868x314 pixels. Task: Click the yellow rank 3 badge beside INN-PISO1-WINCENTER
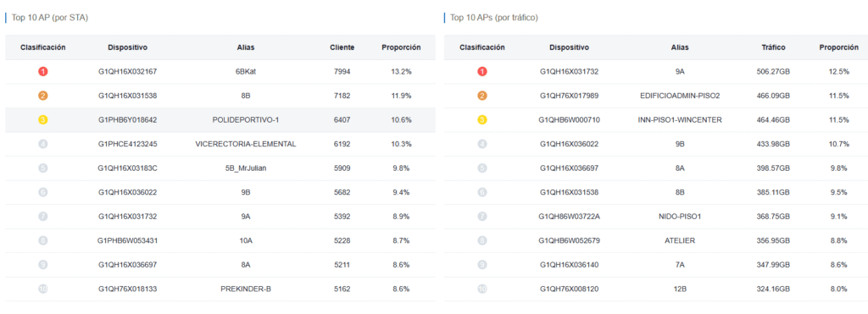[x=482, y=119]
